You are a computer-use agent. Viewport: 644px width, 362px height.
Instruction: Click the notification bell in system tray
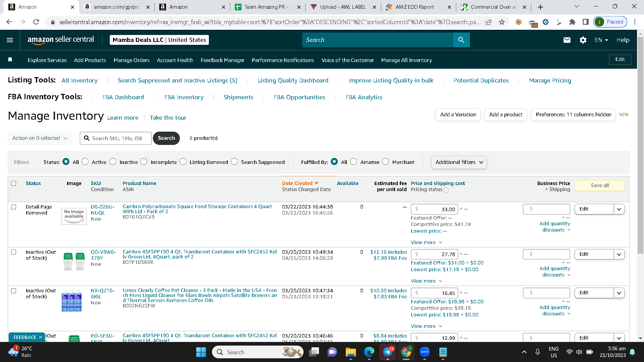tap(632, 352)
